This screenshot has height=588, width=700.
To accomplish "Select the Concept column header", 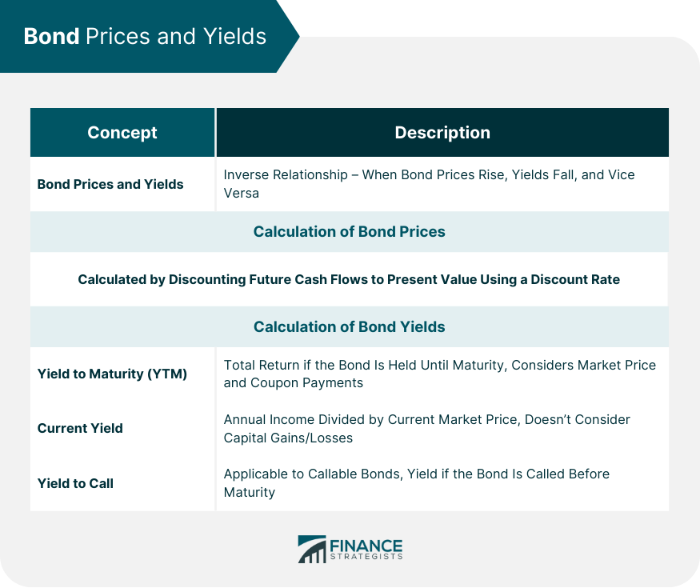I will click(122, 133).
